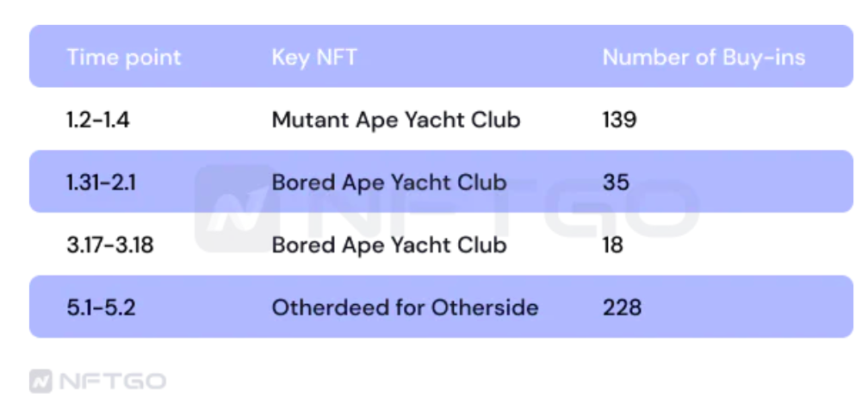Click Bored Ape Yacht Club in 3.17-3.18 row
The image size is (868, 416).
[389, 245]
